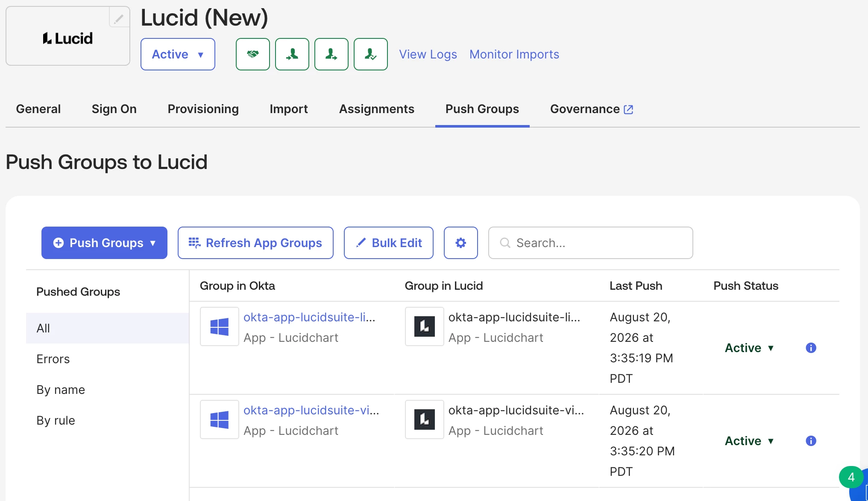Click the Lucid (New) app title

tap(205, 18)
